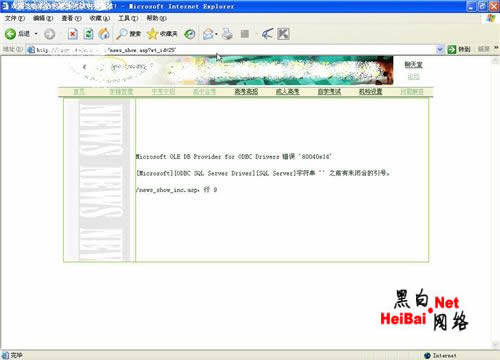Click the 'Microsoft OLE DB Provider' error line
The width and height of the screenshot is (500, 360).
point(233,156)
